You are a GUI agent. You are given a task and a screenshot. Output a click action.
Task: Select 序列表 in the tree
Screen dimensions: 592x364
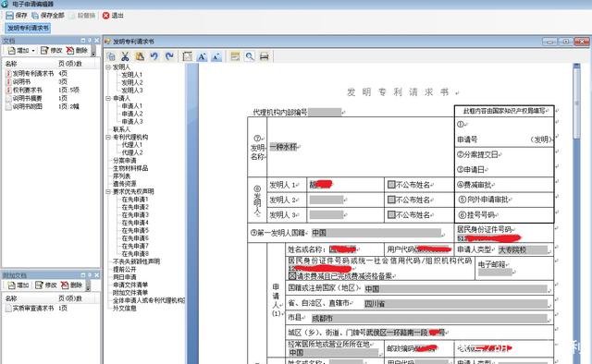pyautogui.click(x=121, y=176)
